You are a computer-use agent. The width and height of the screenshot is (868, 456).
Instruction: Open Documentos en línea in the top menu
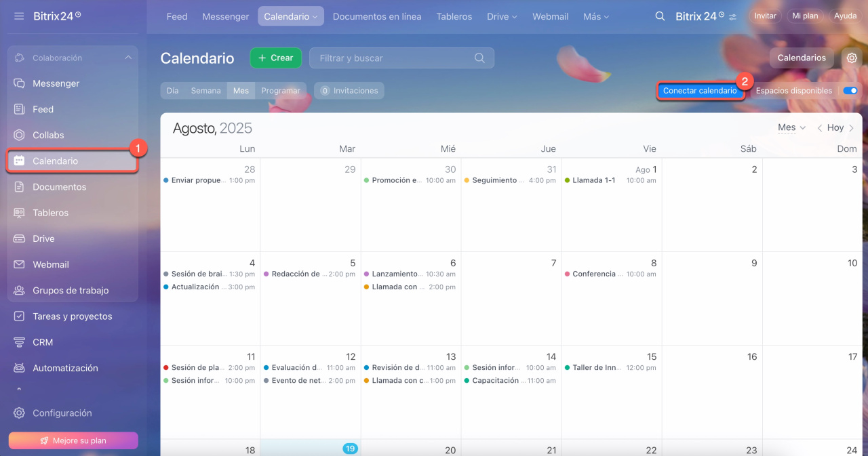pyautogui.click(x=377, y=16)
